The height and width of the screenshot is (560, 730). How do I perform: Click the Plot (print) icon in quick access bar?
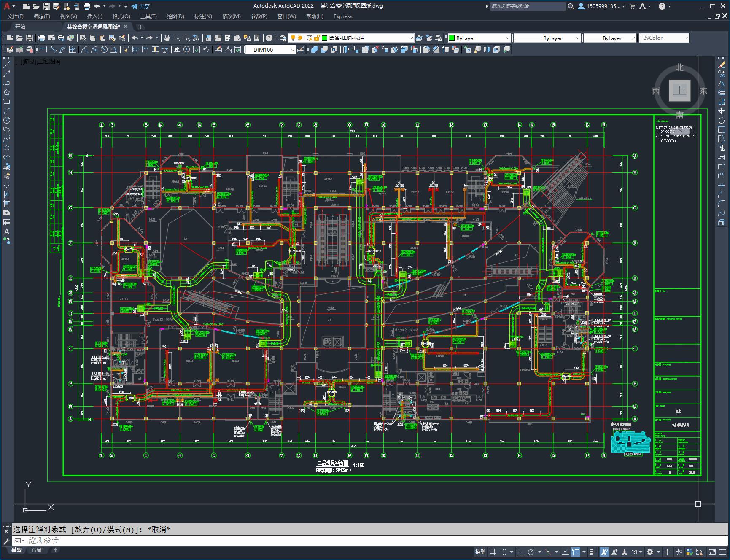(87, 6)
